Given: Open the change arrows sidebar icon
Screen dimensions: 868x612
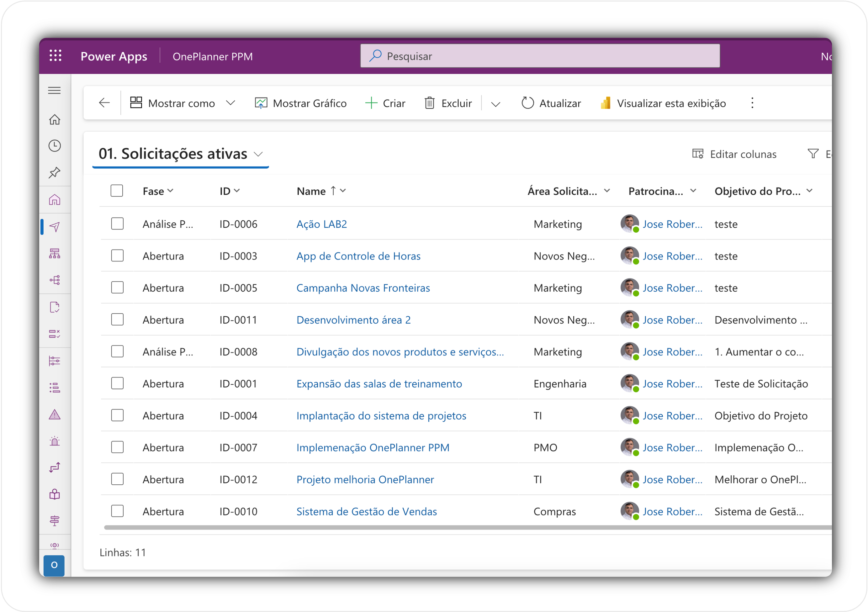Looking at the screenshot, I should tap(55, 468).
